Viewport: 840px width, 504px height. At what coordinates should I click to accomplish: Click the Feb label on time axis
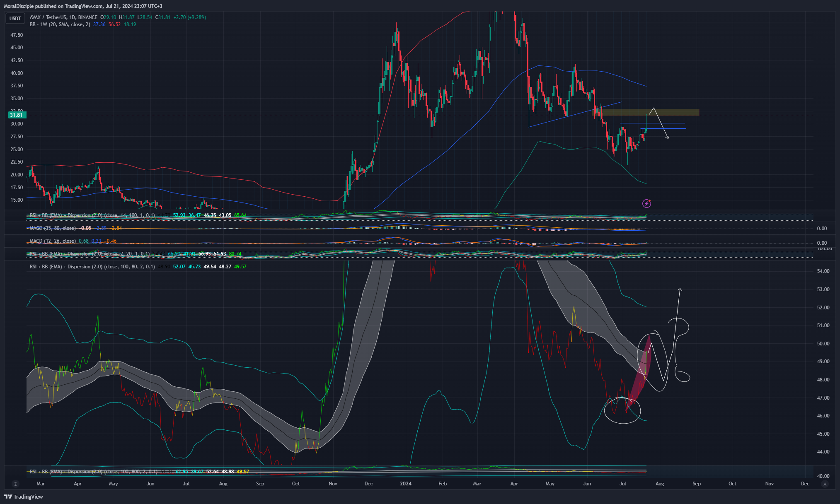pyautogui.click(x=443, y=484)
